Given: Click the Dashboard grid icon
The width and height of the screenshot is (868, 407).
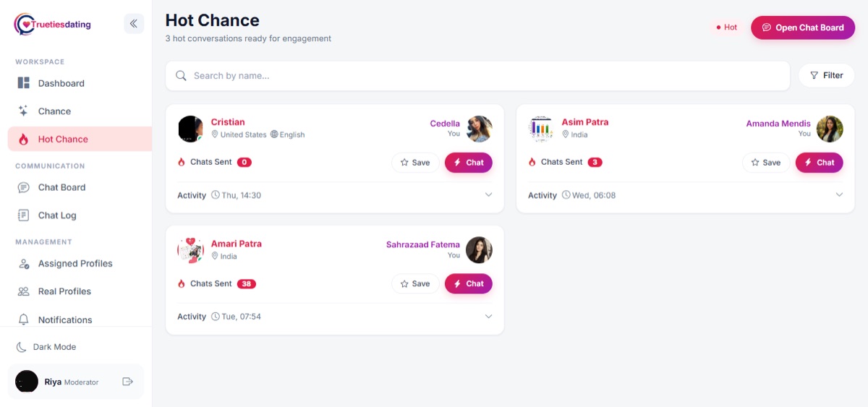Looking at the screenshot, I should (x=24, y=83).
